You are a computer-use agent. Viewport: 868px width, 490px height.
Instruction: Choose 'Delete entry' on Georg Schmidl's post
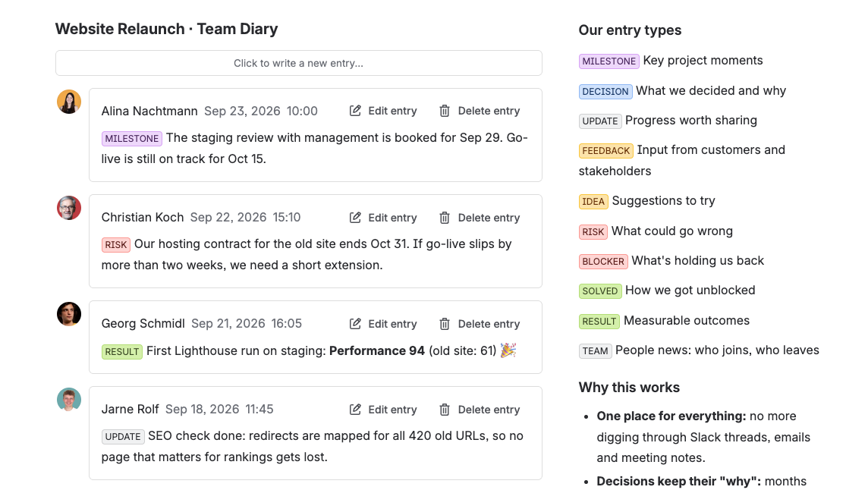coord(480,324)
